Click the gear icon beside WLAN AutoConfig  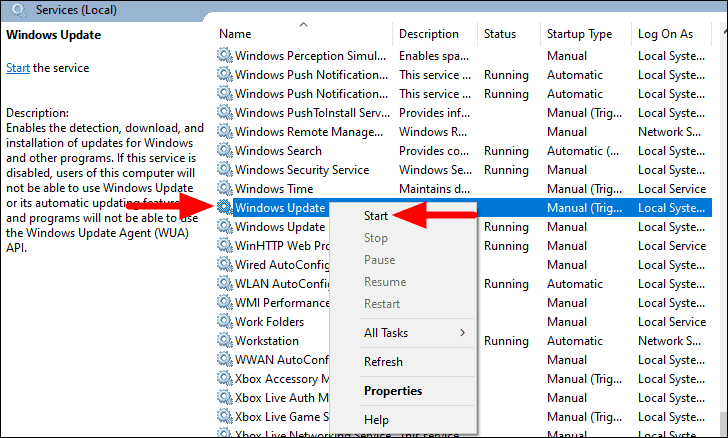[x=225, y=283]
